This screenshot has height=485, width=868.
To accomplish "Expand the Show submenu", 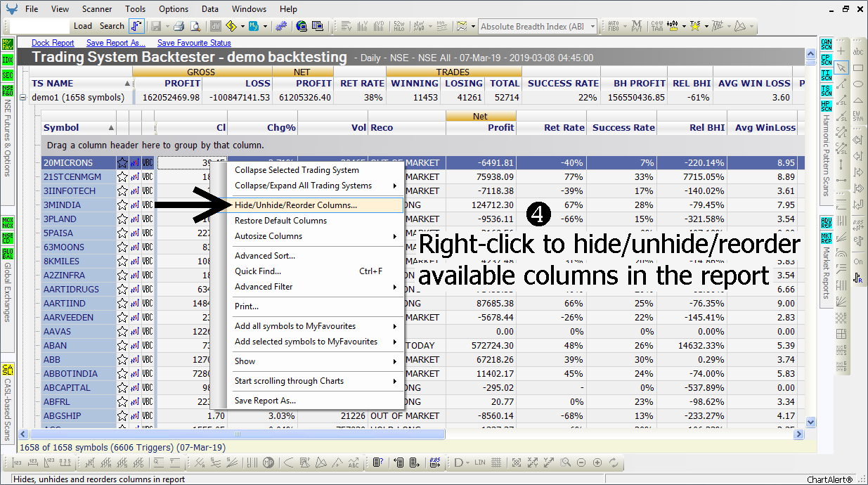I will [318, 361].
